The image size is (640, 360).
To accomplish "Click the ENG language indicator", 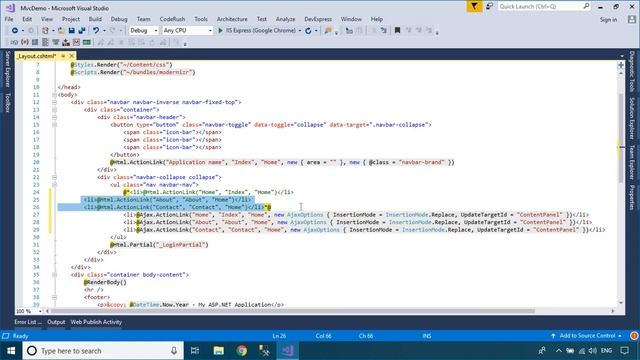I will (x=607, y=351).
